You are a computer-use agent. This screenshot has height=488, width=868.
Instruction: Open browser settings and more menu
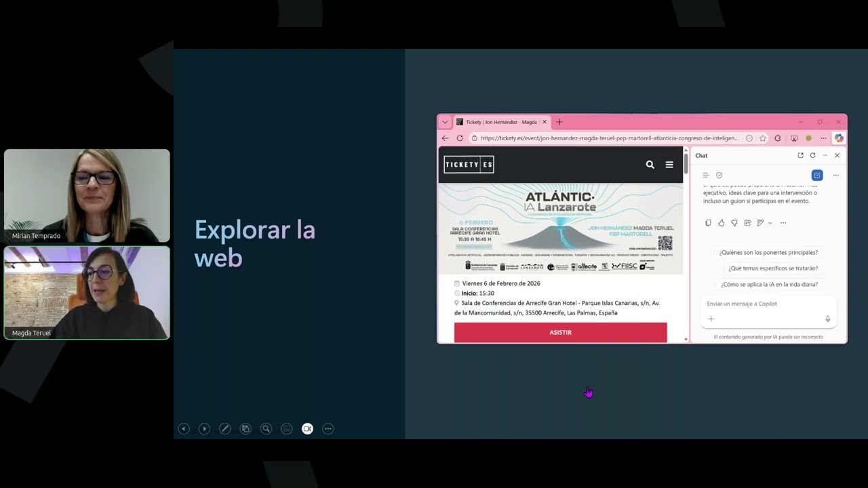pyautogui.click(x=823, y=138)
